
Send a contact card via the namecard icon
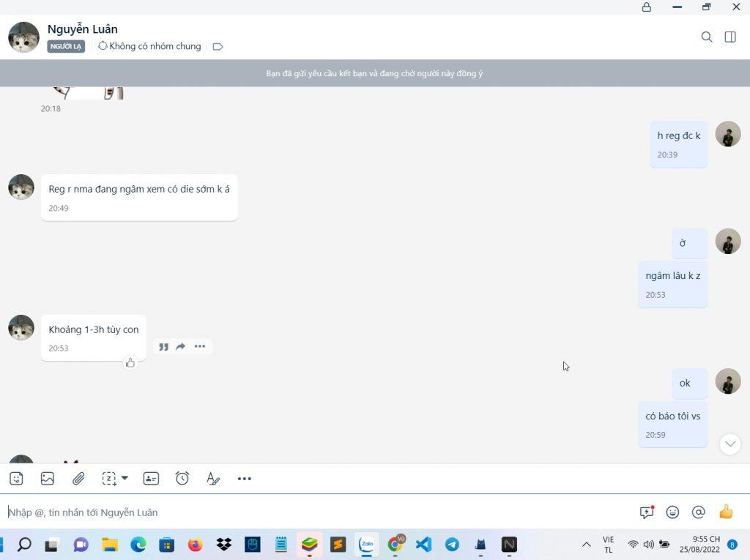point(151,479)
